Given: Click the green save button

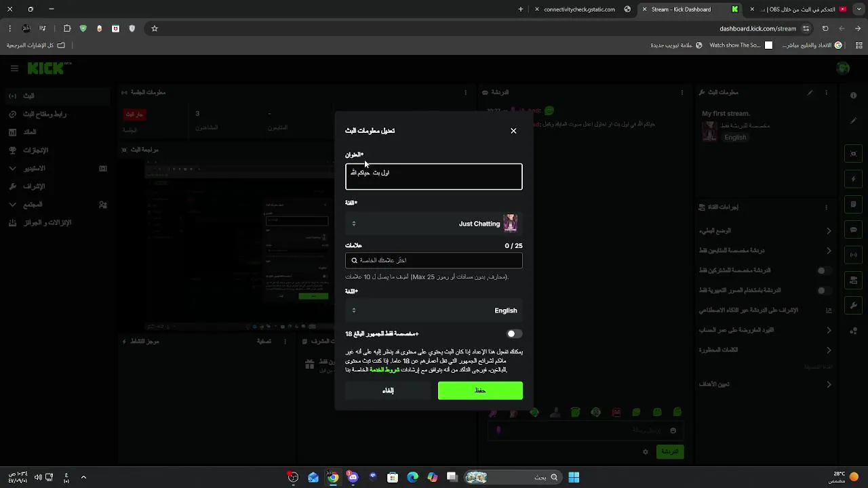Looking at the screenshot, I should (x=480, y=390).
